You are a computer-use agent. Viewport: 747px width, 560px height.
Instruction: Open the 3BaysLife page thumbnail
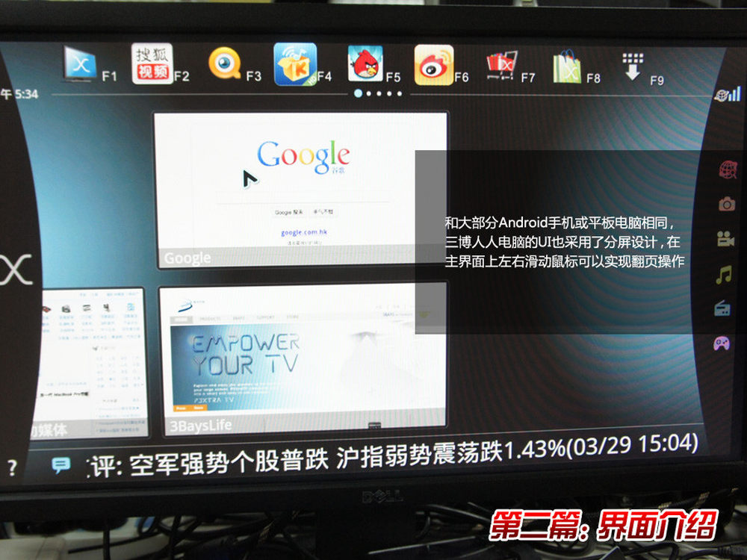tap(303, 358)
